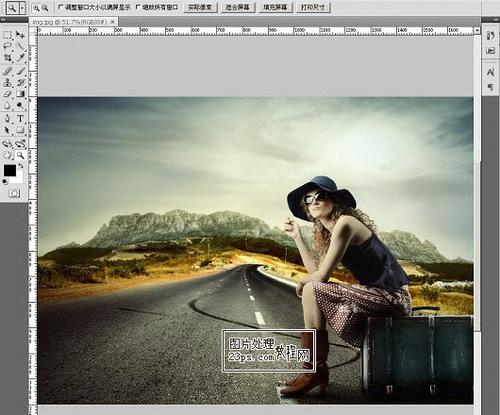Select the Move tool
The image size is (500, 415).
(x=20, y=34)
